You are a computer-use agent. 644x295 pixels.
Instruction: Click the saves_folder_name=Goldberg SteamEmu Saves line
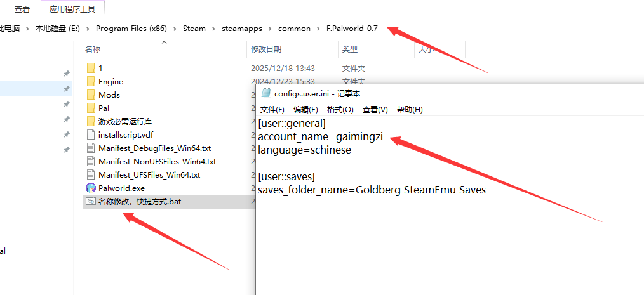coord(372,190)
